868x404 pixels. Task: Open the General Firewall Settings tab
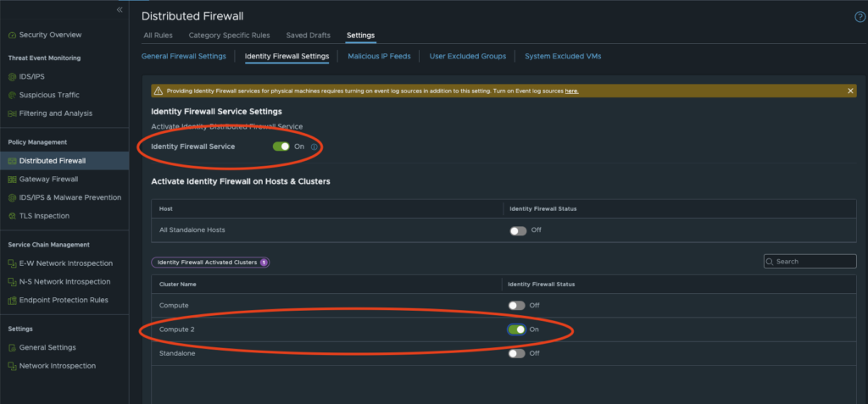(x=183, y=56)
